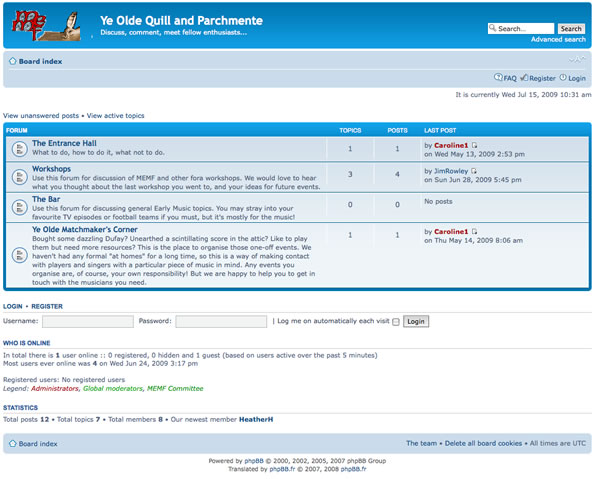Click The Entrance Hall forum icon

[x=20, y=149]
